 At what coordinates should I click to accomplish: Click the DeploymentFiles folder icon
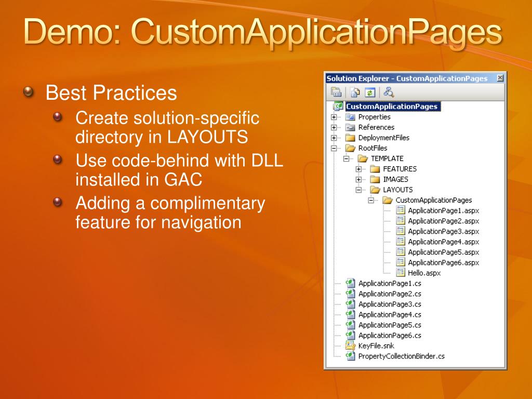350,138
